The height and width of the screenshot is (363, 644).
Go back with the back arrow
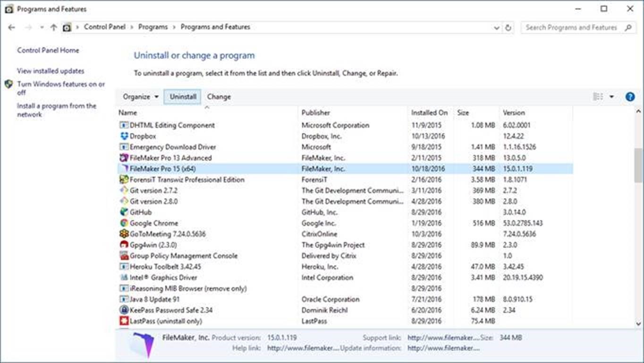(11, 27)
